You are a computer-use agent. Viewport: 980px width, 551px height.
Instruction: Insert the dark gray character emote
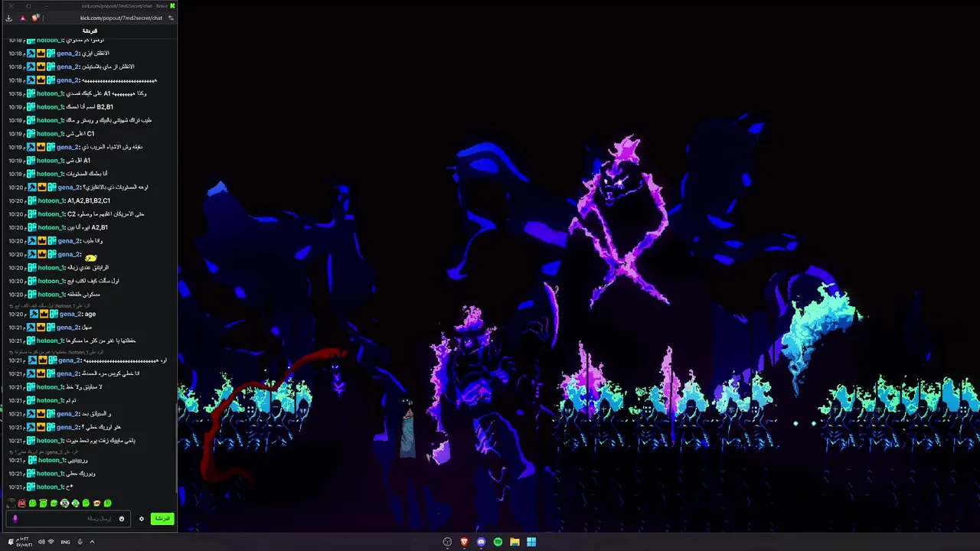tap(11, 503)
